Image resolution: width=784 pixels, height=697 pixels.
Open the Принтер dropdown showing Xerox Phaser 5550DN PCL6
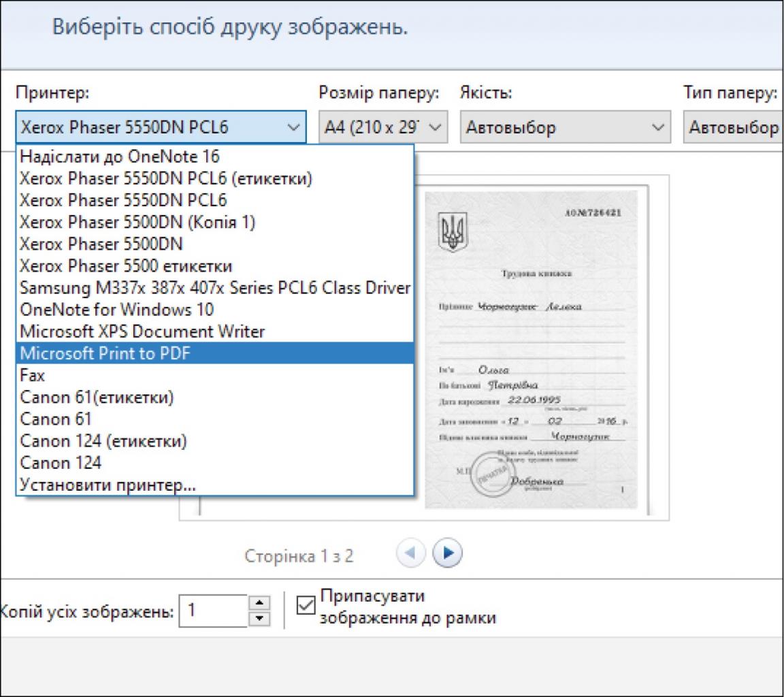click(x=161, y=127)
